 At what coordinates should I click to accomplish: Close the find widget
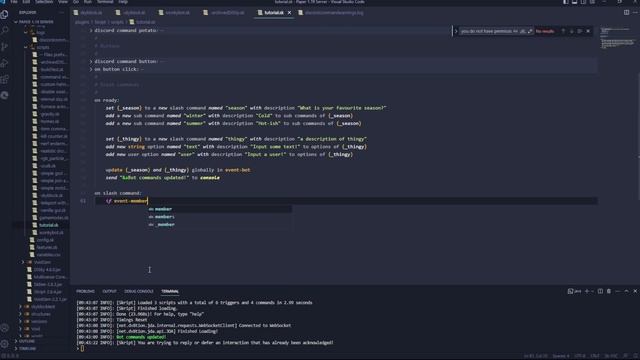(588, 31)
